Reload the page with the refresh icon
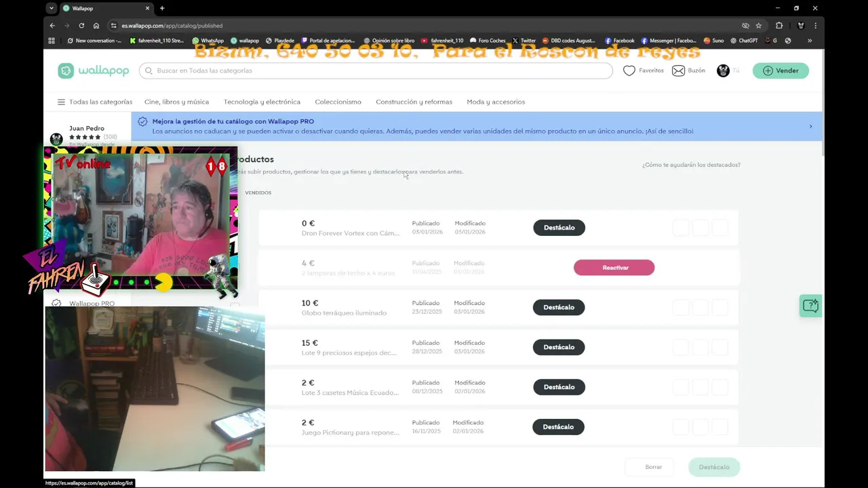 pos(81,26)
